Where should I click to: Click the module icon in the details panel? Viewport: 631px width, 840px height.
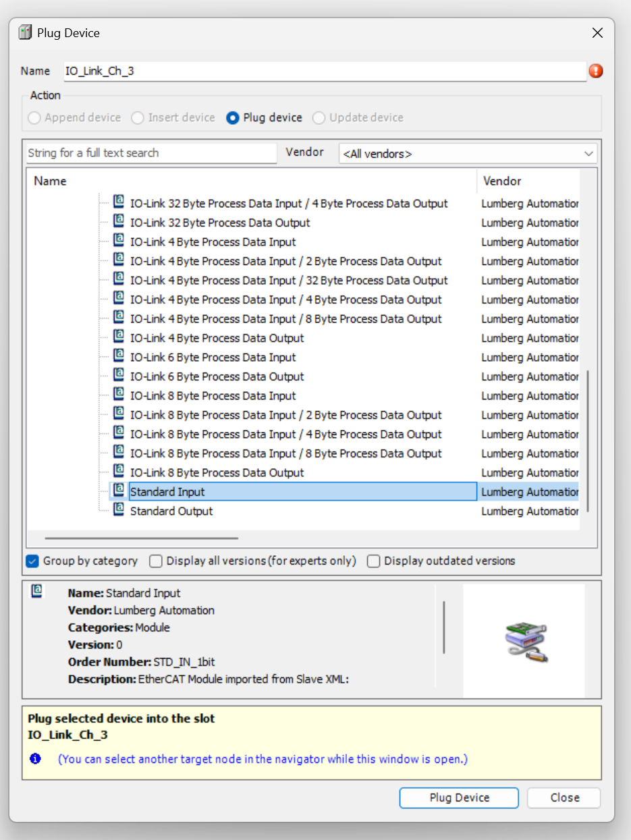[37, 591]
